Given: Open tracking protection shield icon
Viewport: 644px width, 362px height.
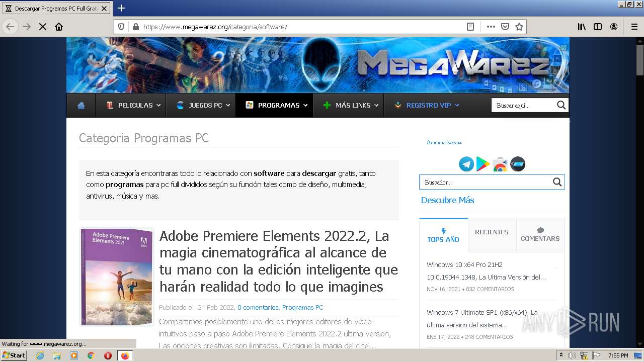Looking at the screenshot, I should tap(121, 27).
